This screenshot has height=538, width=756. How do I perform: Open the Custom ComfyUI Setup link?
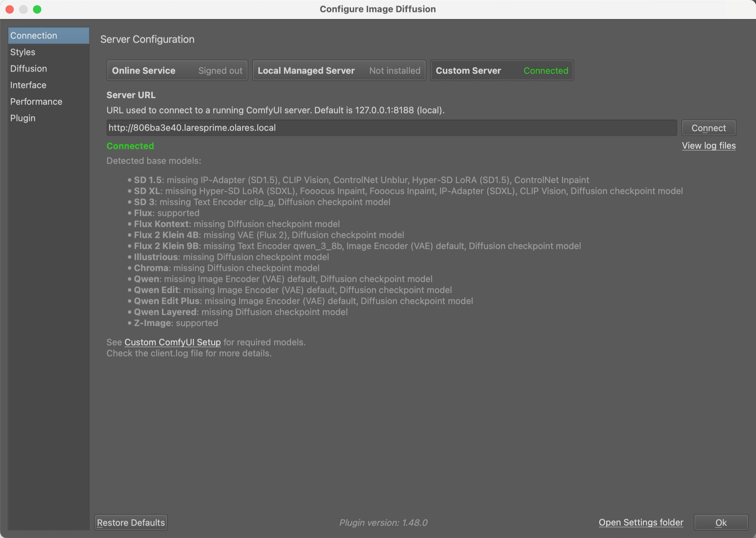173,342
